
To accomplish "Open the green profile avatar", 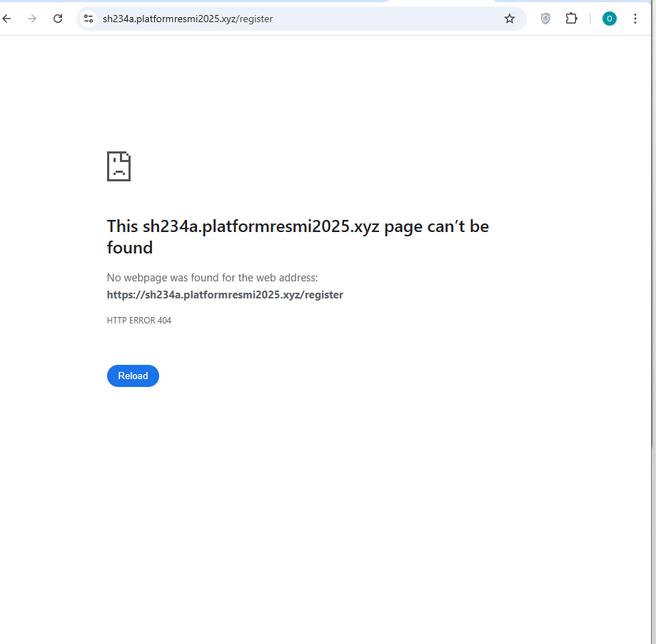I will pos(609,19).
